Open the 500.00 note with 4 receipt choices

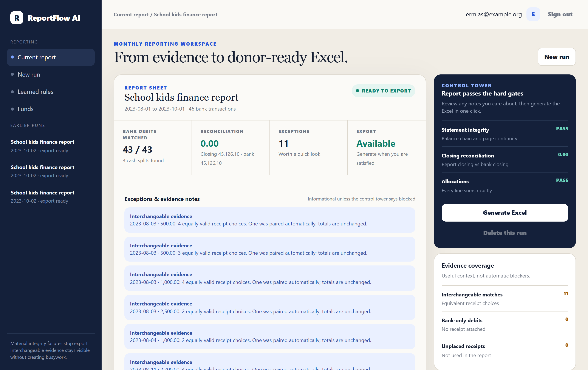(x=270, y=220)
